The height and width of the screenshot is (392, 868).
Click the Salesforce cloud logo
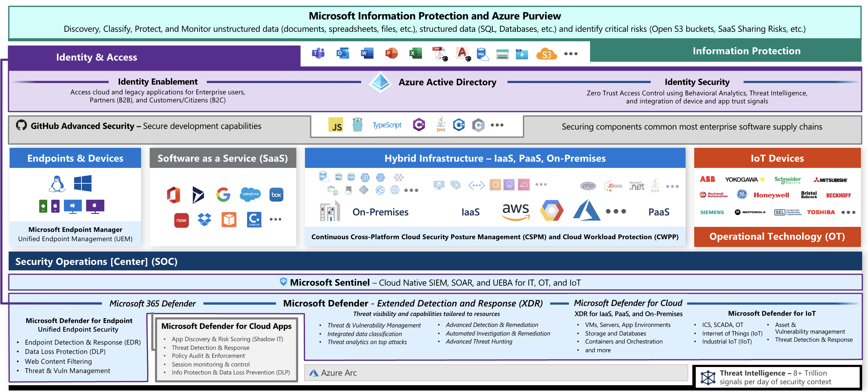[x=250, y=194]
